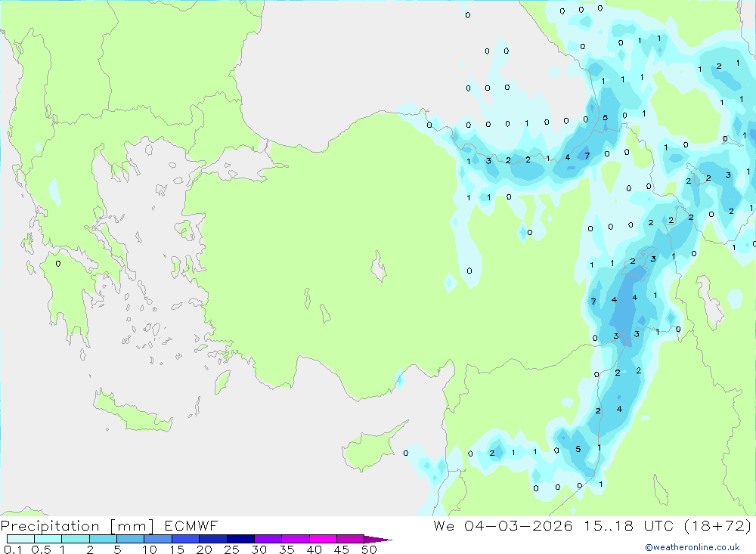The height and width of the screenshot is (554, 756).
Task: Pick the 5–10 mm legend color swatch
Action: pos(131,539)
